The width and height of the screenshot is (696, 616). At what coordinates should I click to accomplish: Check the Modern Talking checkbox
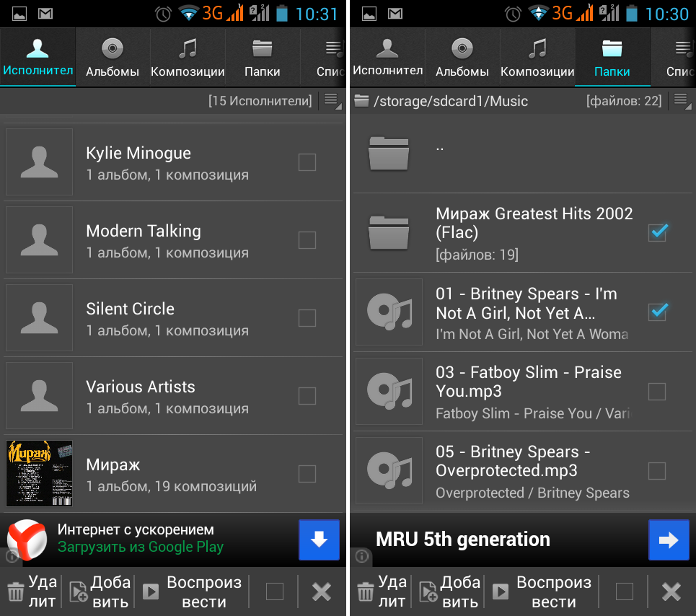coord(307,240)
